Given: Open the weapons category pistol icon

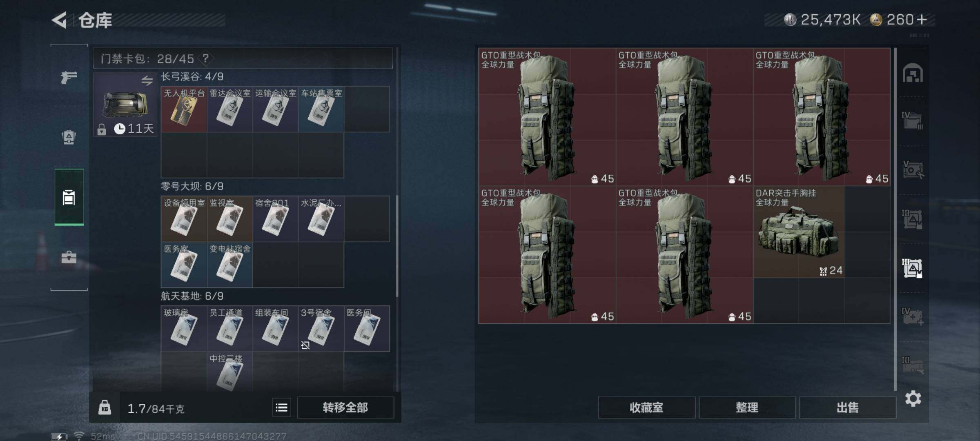Looking at the screenshot, I should tap(69, 77).
